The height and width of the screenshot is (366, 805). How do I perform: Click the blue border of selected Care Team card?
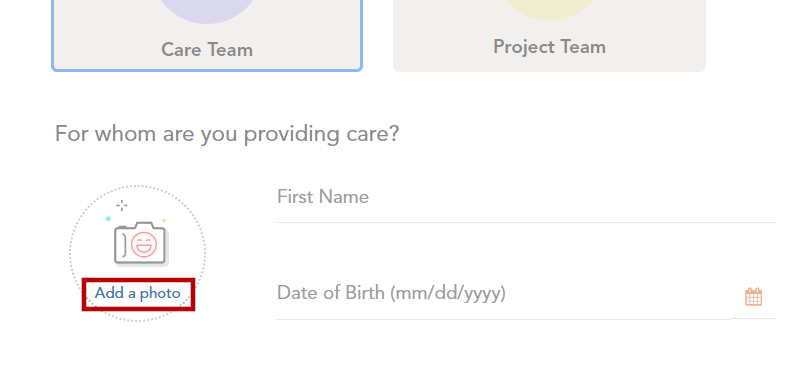[x=207, y=69]
